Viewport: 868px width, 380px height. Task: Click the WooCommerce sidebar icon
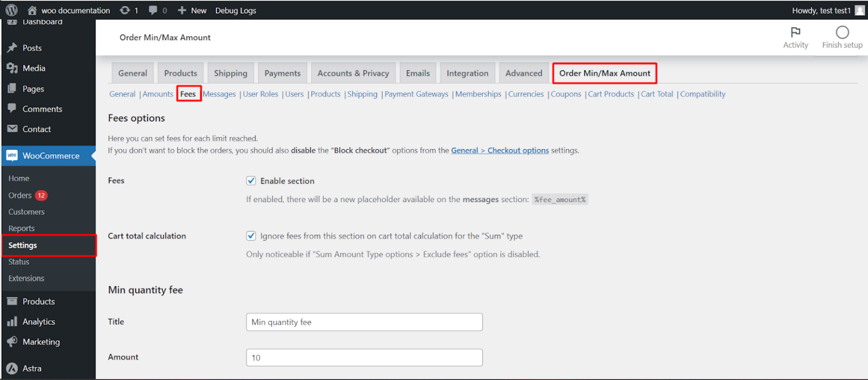point(12,156)
